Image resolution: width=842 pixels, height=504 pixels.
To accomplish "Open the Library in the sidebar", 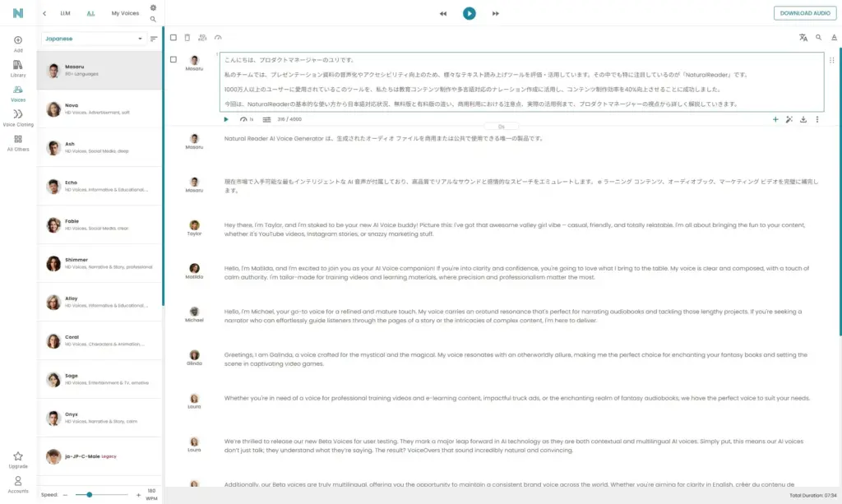I will (18, 65).
